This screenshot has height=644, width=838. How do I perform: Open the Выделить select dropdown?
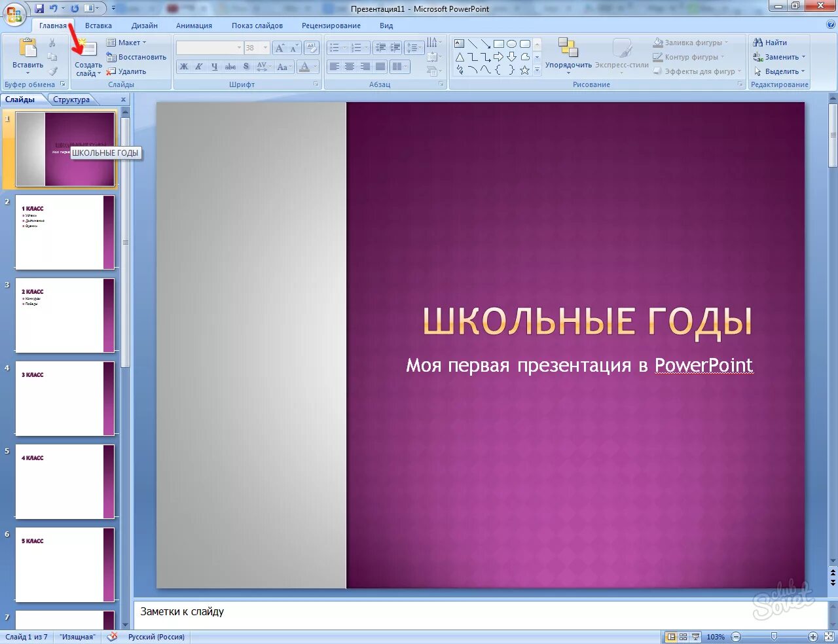pos(779,71)
